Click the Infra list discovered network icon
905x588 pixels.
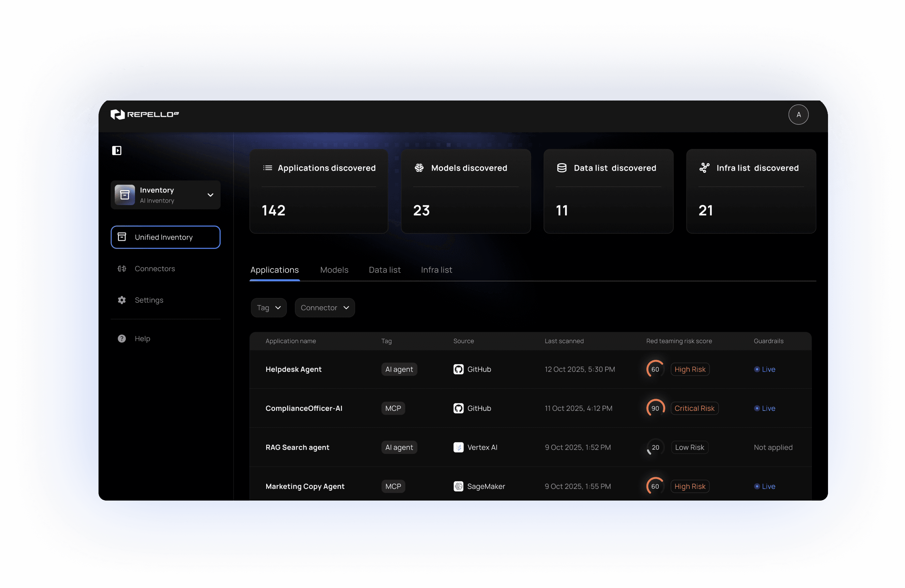pos(705,168)
